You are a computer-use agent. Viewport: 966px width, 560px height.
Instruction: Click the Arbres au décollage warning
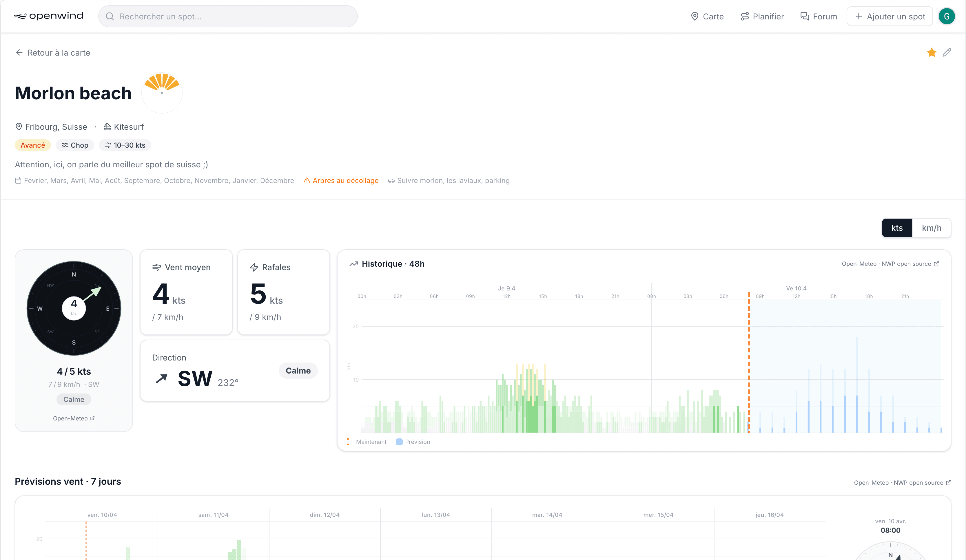[341, 180]
